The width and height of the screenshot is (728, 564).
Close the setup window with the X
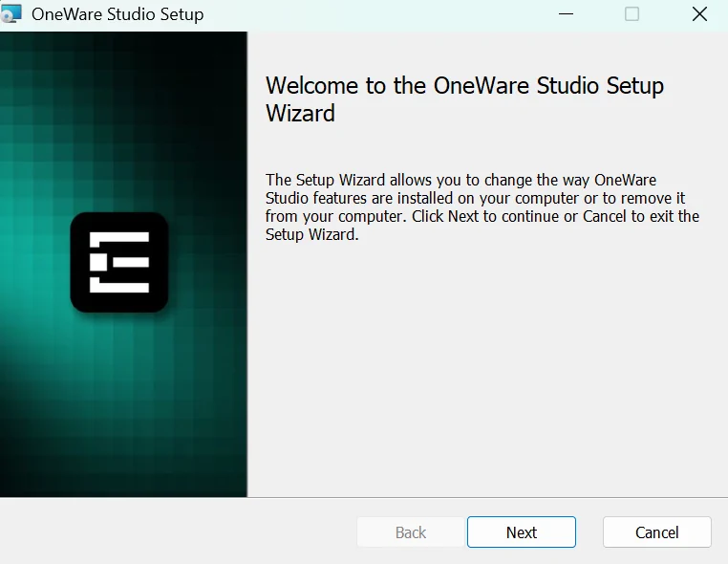coord(698,14)
